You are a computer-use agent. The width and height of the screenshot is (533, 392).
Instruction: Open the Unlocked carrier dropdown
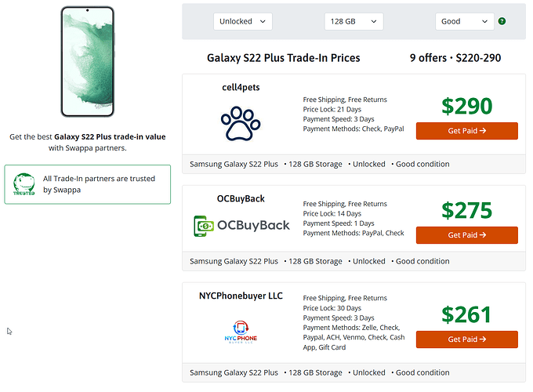click(x=243, y=21)
